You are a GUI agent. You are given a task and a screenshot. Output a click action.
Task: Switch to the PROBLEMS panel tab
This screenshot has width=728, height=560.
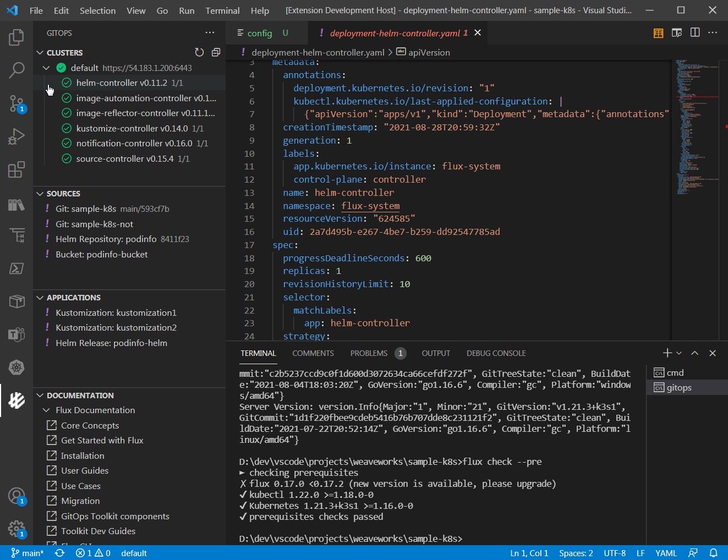369,353
